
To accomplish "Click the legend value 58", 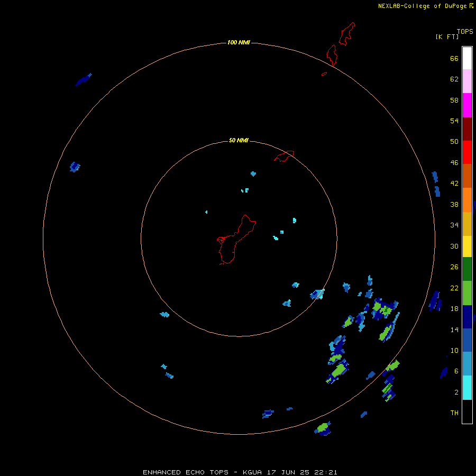I will pos(454,100).
